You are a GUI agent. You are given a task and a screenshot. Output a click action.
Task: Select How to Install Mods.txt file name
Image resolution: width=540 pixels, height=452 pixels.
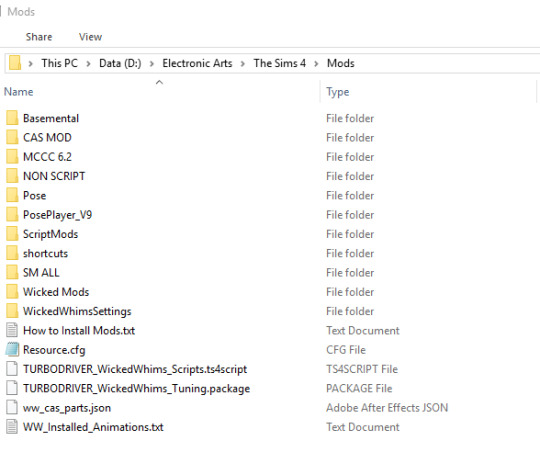tap(79, 331)
